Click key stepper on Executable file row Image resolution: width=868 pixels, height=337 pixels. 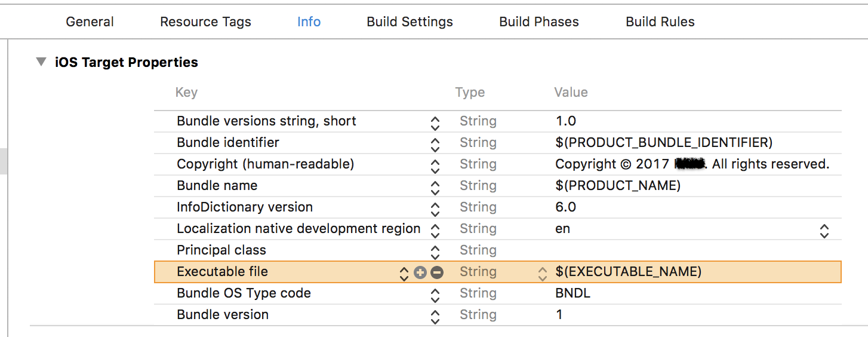(404, 273)
